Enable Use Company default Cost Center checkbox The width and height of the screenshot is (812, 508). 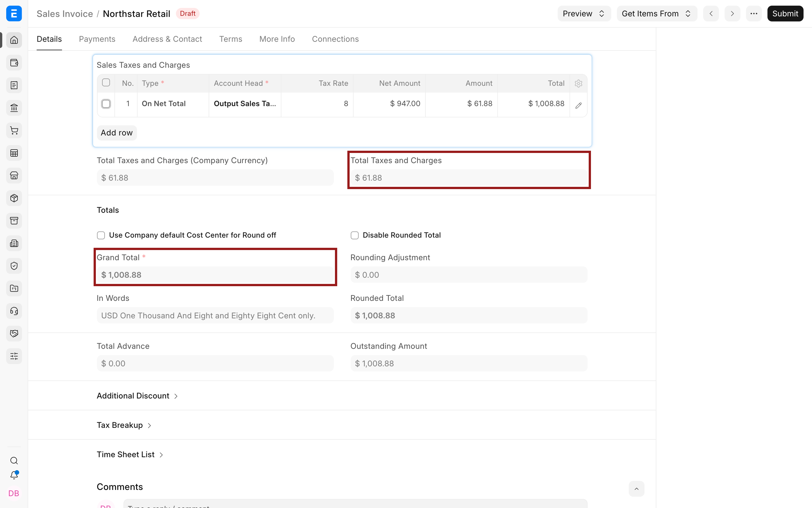[101, 235]
